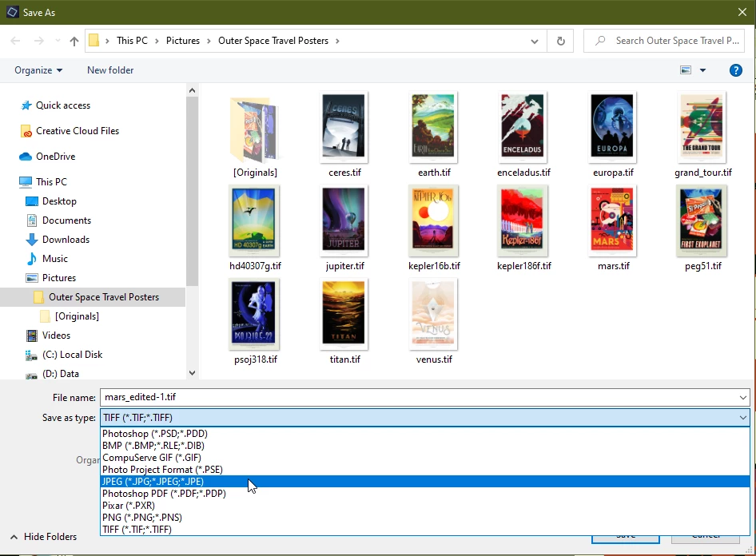Click Pictures in address breadcrumb
Screen dimensions: 756x556
183,41
